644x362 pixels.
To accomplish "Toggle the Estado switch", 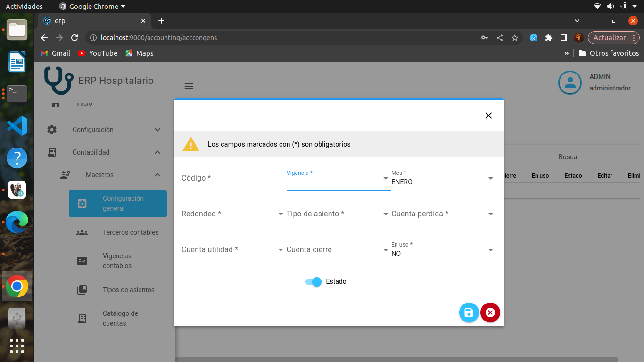I will coord(314,282).
